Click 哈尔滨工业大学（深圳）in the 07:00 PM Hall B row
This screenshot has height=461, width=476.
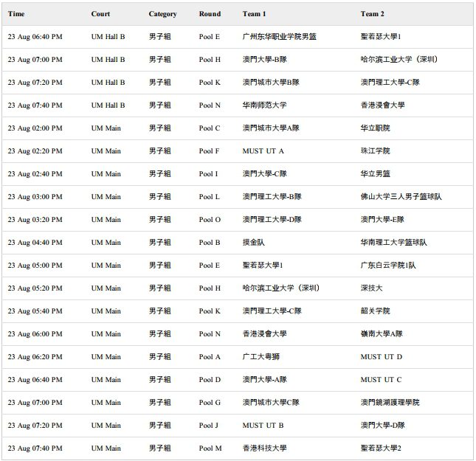click(399, 60)
